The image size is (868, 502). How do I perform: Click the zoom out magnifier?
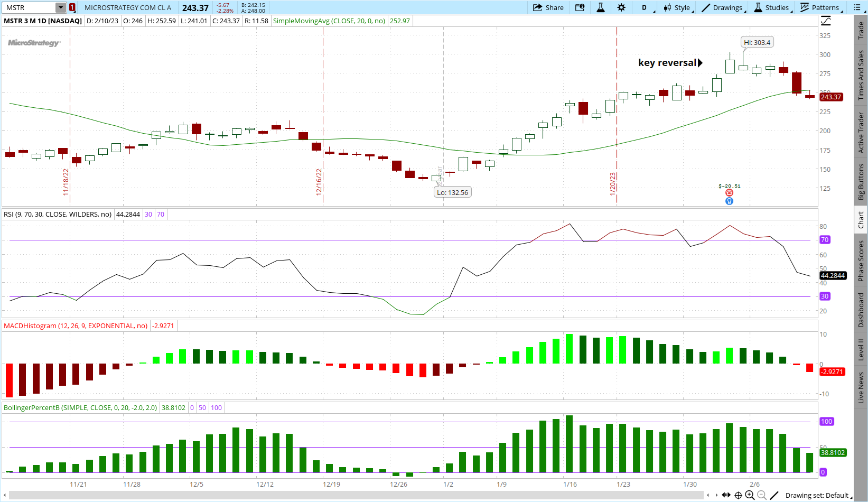click(x=762, y=495)
